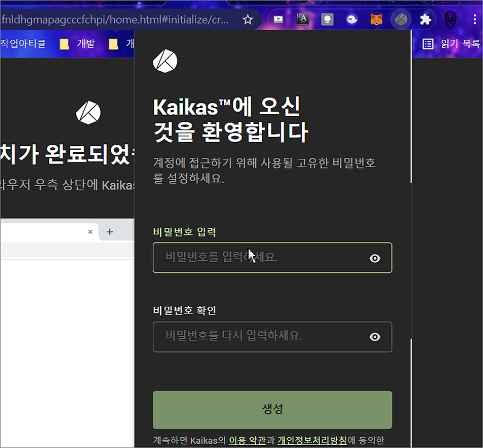
Task: Click the 생성 create button
Action: [x=272, y=410]
